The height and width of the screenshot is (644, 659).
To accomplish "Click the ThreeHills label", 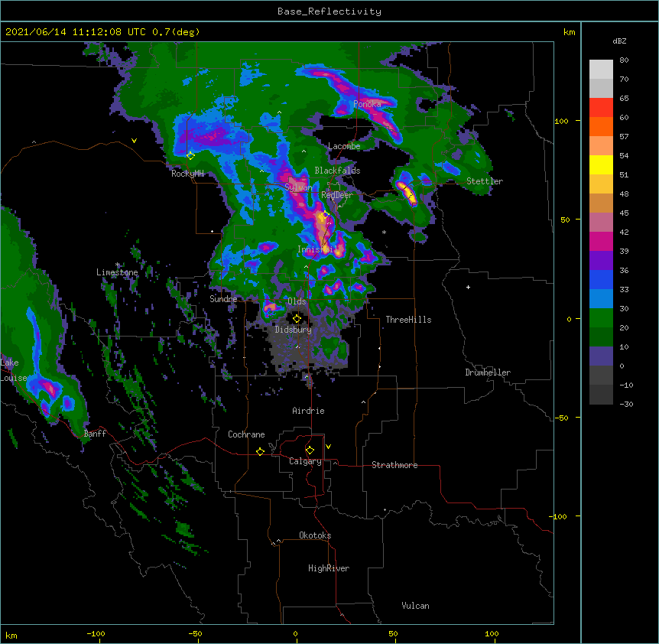I will (408, 320).
